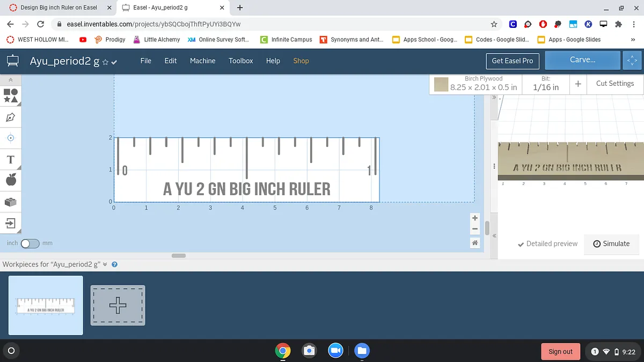
Task: Expand the bookmarks overflow chevron
Action: coord(633,40)
